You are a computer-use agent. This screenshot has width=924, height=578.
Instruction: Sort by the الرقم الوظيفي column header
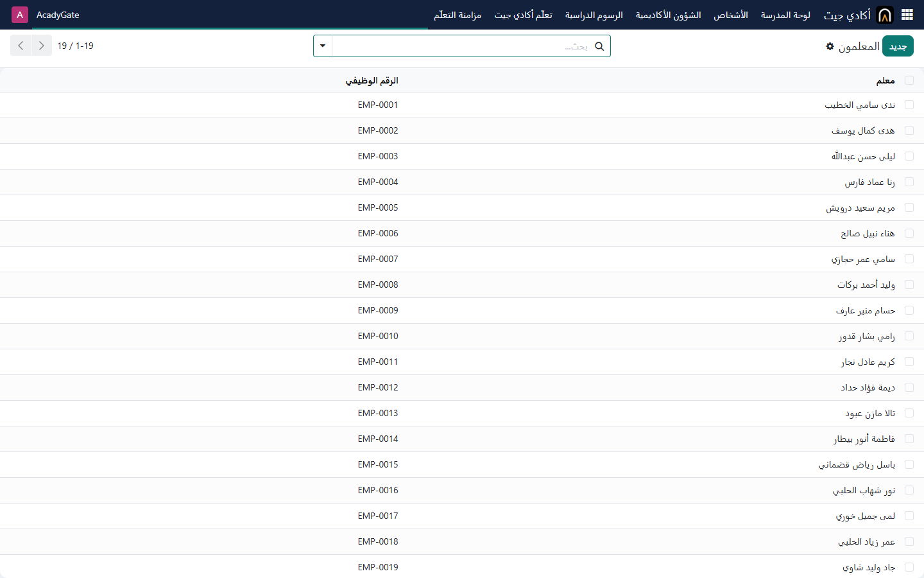[x=372, y=81]
